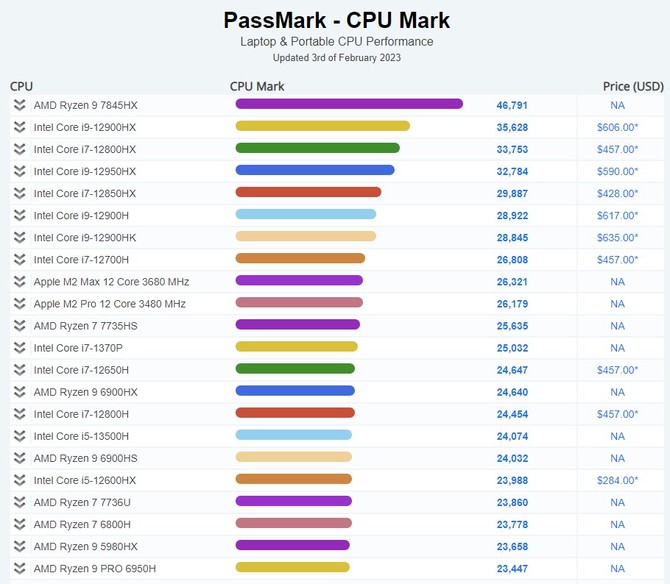This screenshot has width=670, height=584.
Task: Click the $635.00* price
Action: pos(617,238)
